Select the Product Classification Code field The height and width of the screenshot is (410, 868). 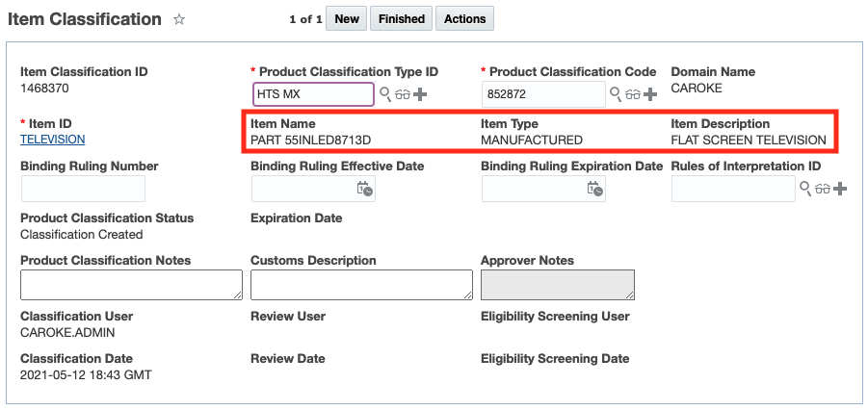click(x=543, y=94)
